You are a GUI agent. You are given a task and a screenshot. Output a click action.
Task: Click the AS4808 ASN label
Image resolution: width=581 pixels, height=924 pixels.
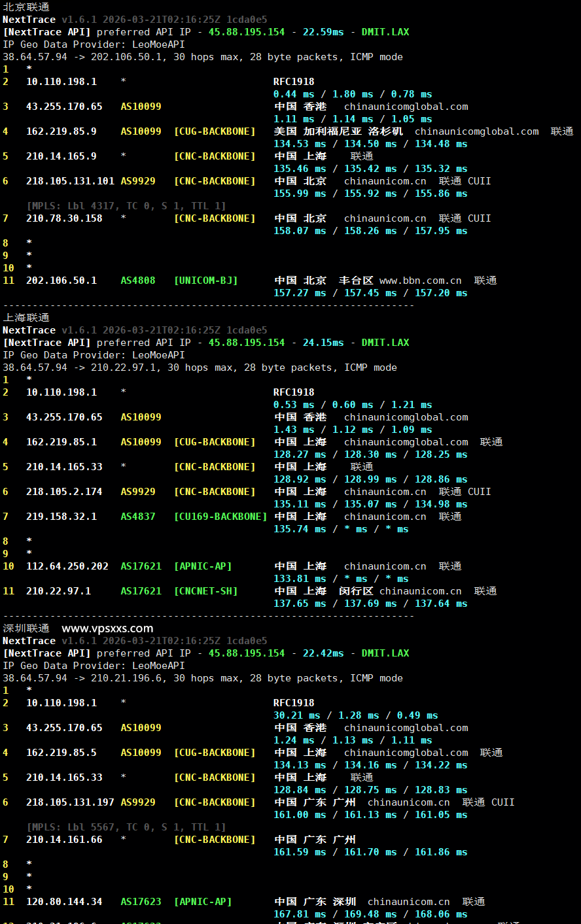138,281
